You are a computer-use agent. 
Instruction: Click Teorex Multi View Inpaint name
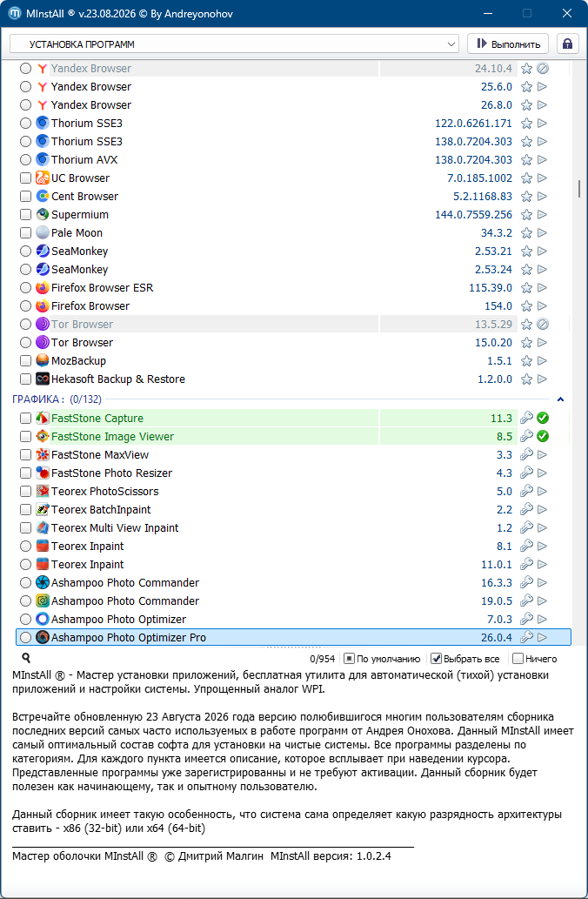coord(115,528)
